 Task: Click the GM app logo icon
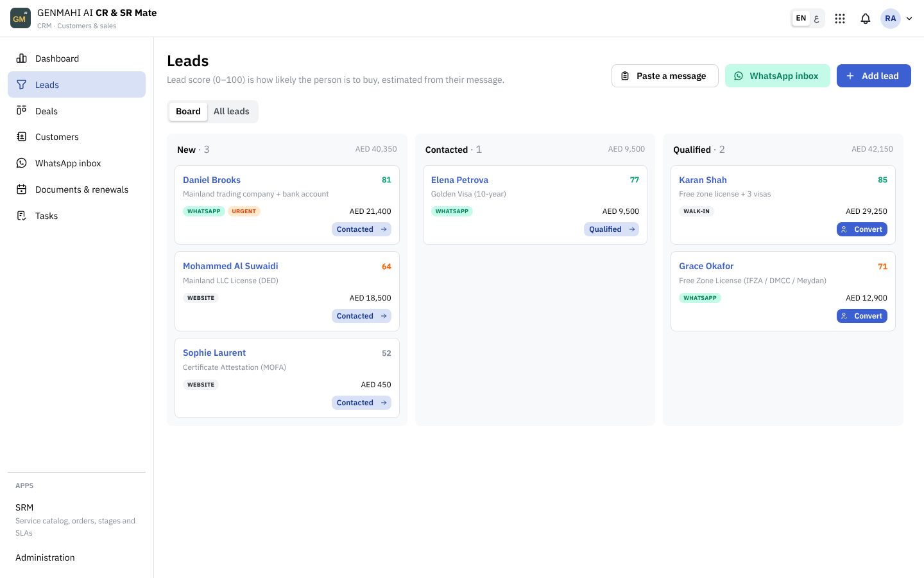21,18
